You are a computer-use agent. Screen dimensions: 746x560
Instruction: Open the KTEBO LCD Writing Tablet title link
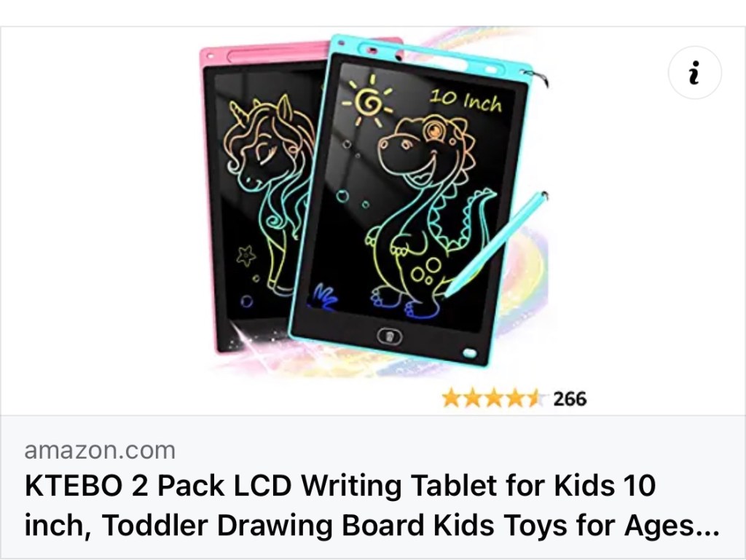tap(372, 505)
